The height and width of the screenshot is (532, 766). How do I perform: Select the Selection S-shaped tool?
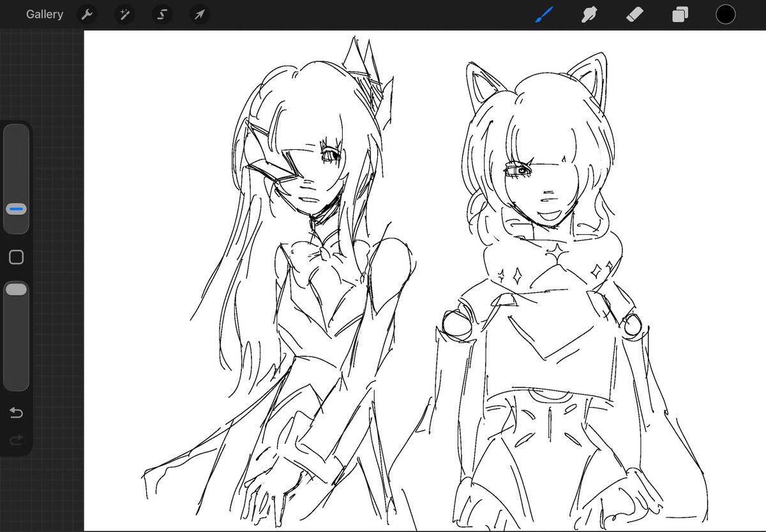pos(161,15)
